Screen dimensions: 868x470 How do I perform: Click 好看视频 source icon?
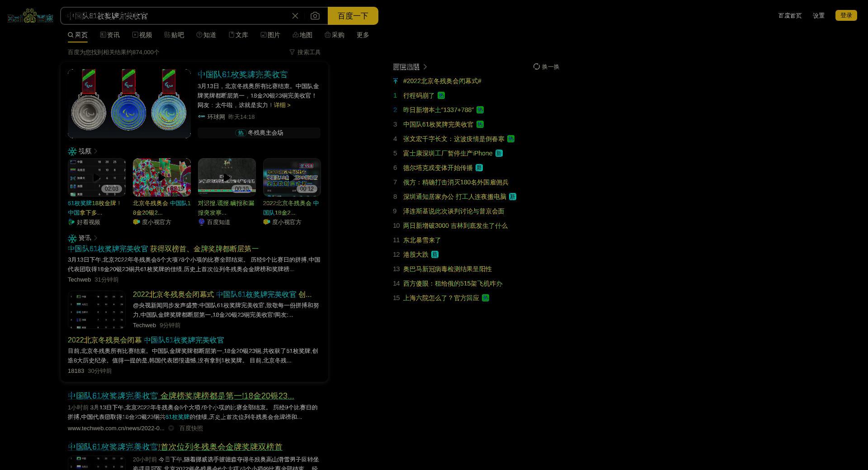[71, 222]
